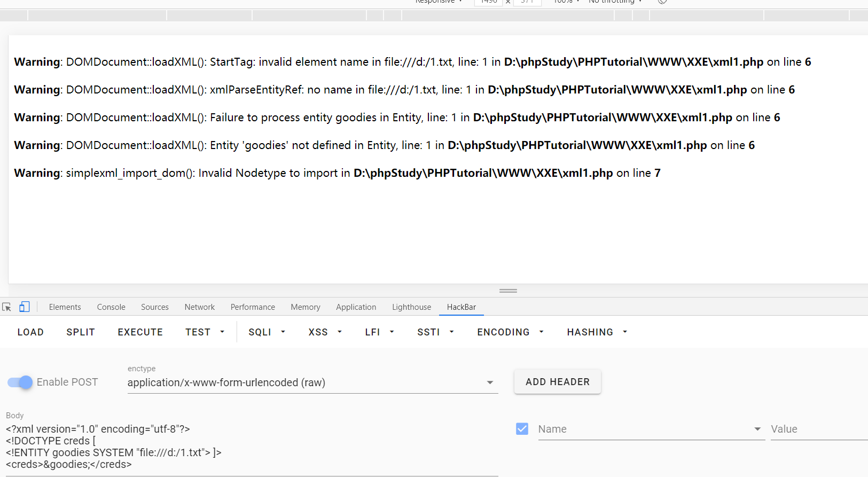Open the Memory tab
This screenshot has width=868, height=477.
(x=306, y=307)
